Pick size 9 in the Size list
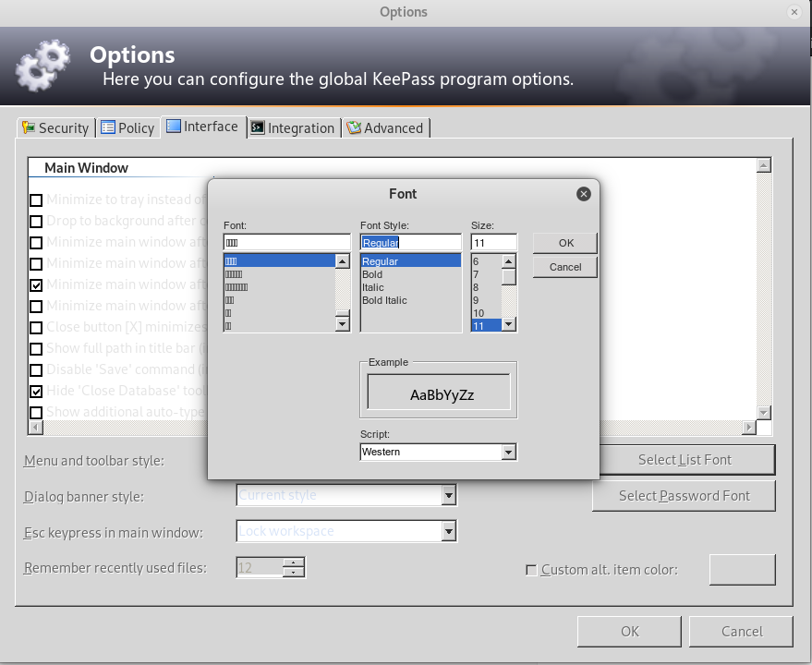This screenshot has width=812, height=665. pos(486,300)
